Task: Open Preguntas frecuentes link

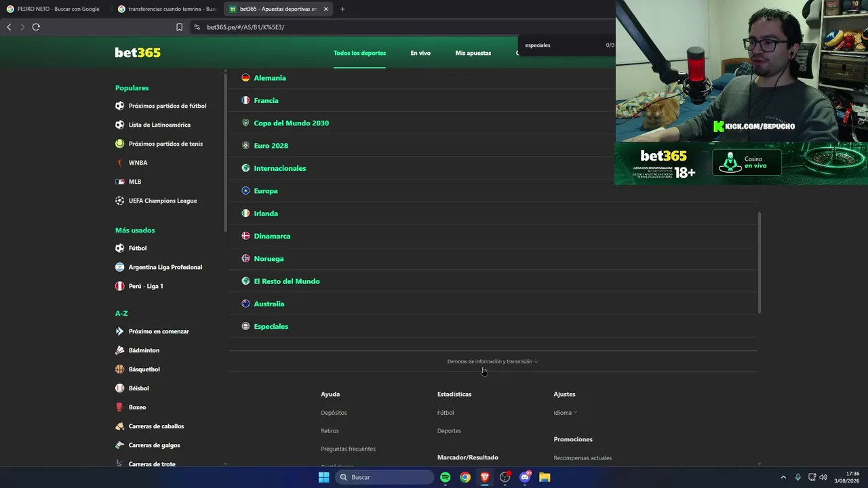Action: [x=348, y=449]
